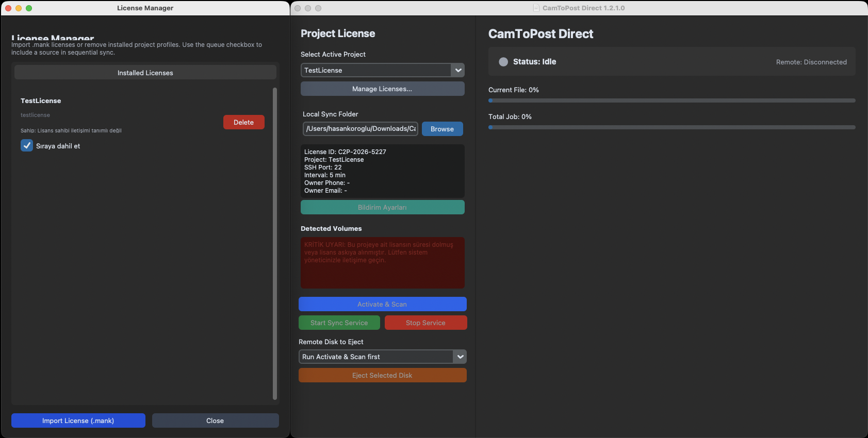Click the 'Owner Email: -' line
This screenshot has height=438, width=868.
325,191
